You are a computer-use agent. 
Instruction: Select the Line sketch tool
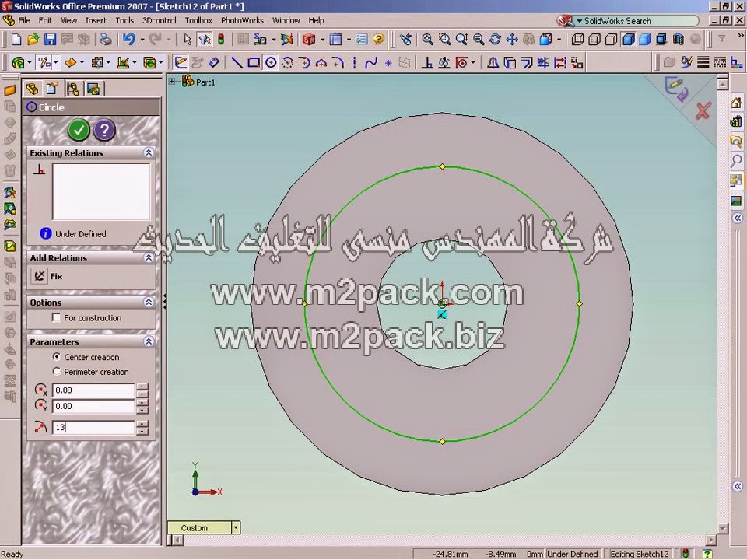coord(237,63)
